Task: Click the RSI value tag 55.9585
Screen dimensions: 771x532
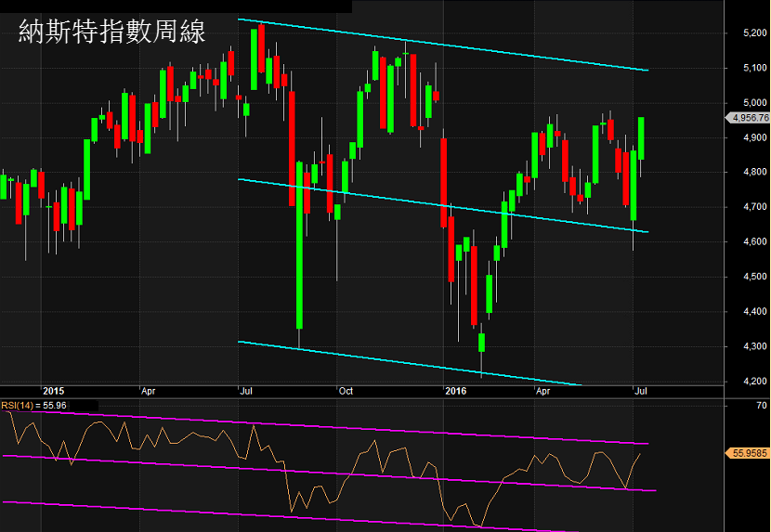Action: pyautogui.click(x=747, y=453)
